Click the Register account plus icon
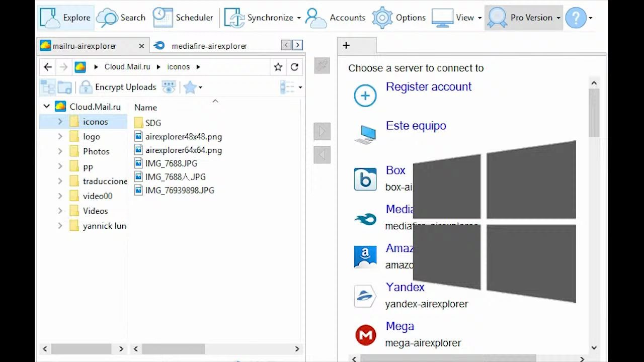The image size is (644, 362). [365, 96]
